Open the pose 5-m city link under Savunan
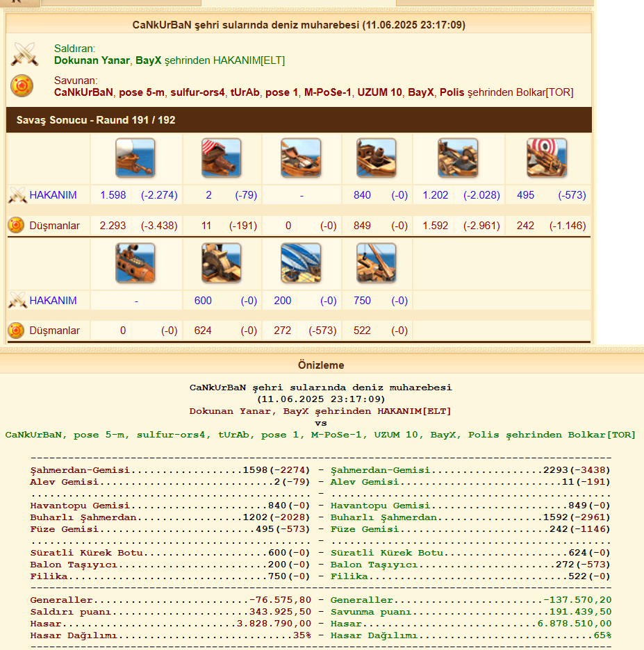The width and height of the screenshot is (644, 650). click(x=142, y=92)
